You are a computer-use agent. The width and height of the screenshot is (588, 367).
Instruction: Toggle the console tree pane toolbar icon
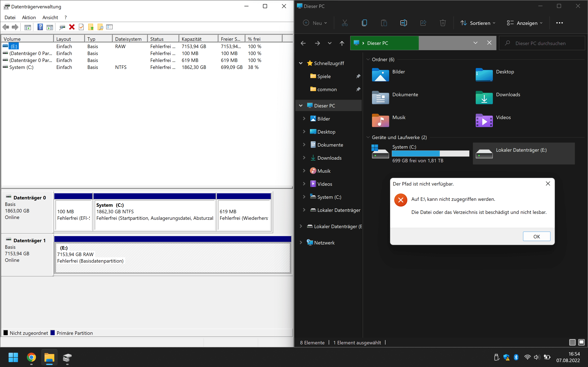[x=28, y=27]
